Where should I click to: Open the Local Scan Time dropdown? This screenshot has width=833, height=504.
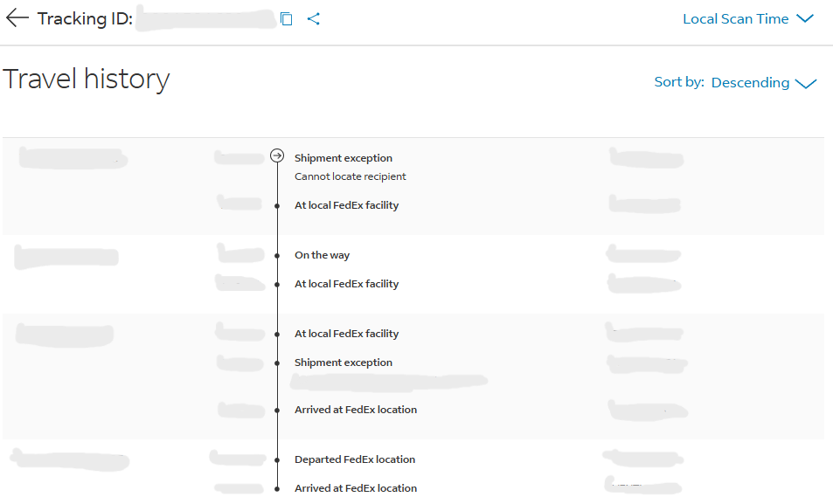735,19
